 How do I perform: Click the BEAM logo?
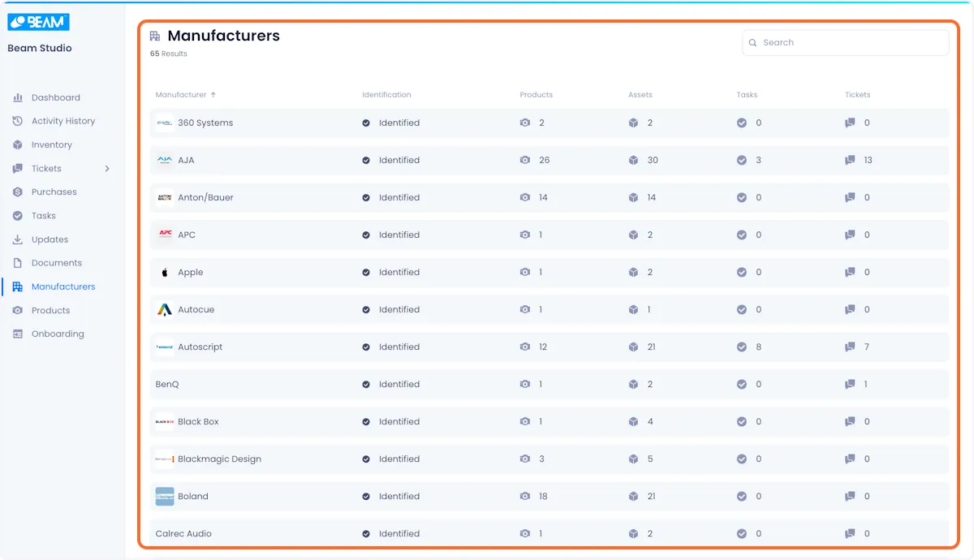pyautogui.click(x=38, y=22)
